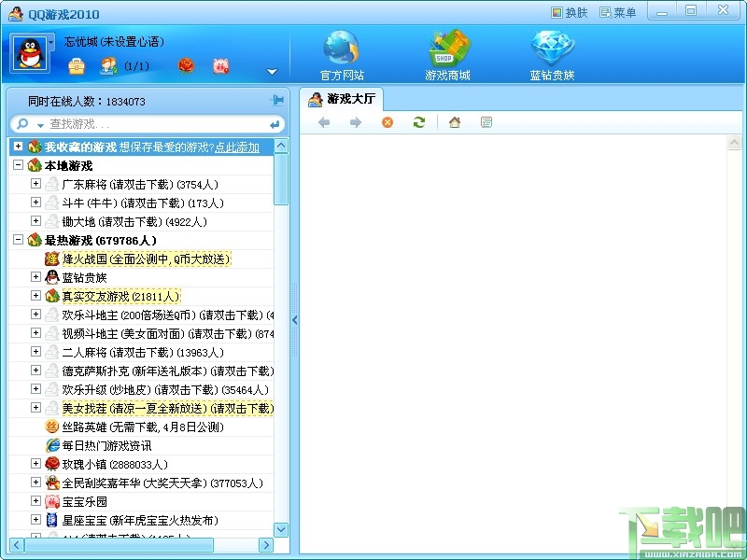Click the 星座宝宝 game icon
747x560 pixels.
(x=52, y=520)
